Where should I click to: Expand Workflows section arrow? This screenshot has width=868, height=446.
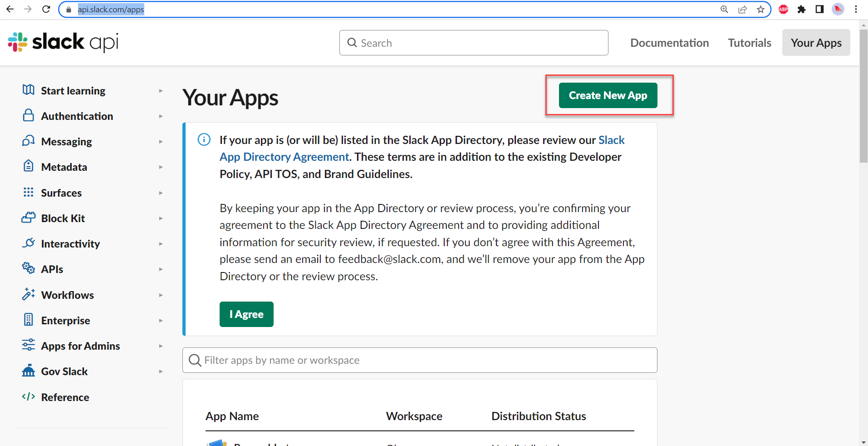pos(161,295)
